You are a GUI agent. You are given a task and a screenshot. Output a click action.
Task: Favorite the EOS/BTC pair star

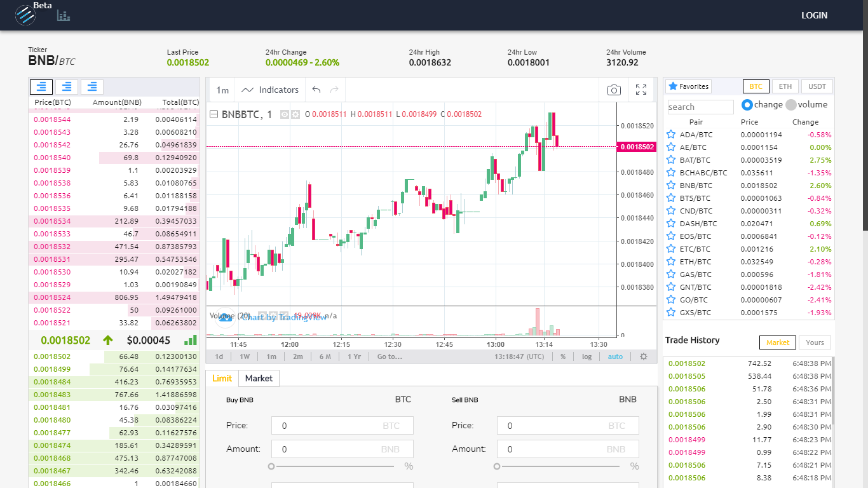[x=670, y=236]
